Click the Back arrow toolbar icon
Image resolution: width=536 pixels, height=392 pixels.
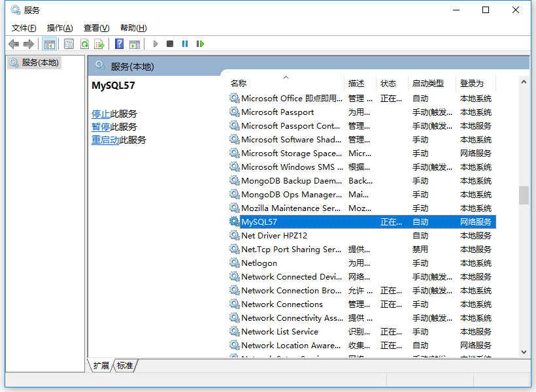click(x=14, y=44)
